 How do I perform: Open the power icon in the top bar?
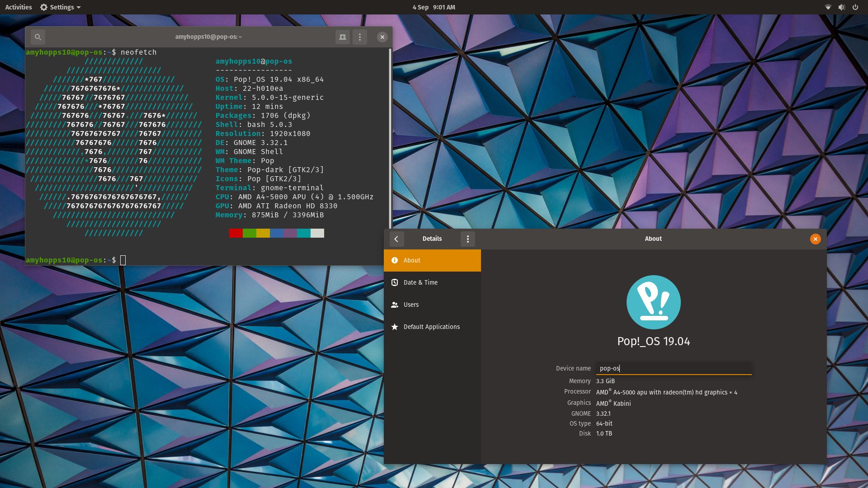click(x=855, y=7)
